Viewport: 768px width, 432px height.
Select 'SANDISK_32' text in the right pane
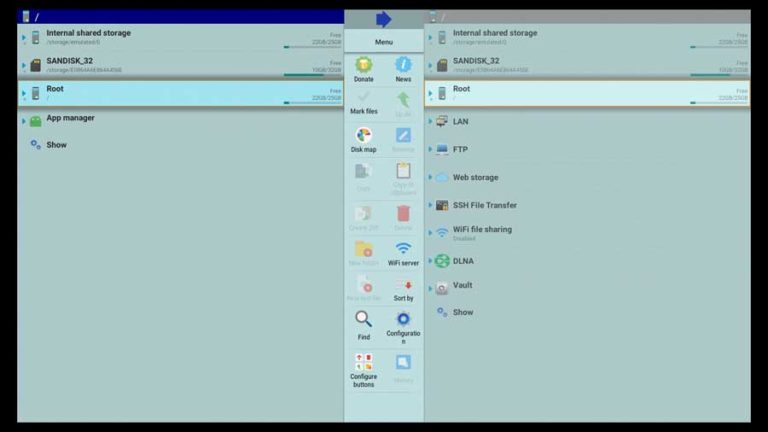pos(476,61)
